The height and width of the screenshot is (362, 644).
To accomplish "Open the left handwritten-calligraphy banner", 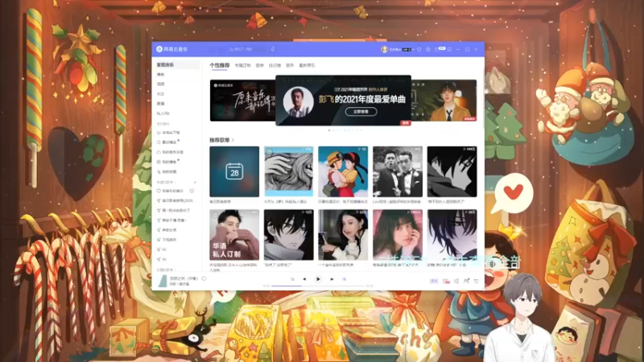I will 242,101.
